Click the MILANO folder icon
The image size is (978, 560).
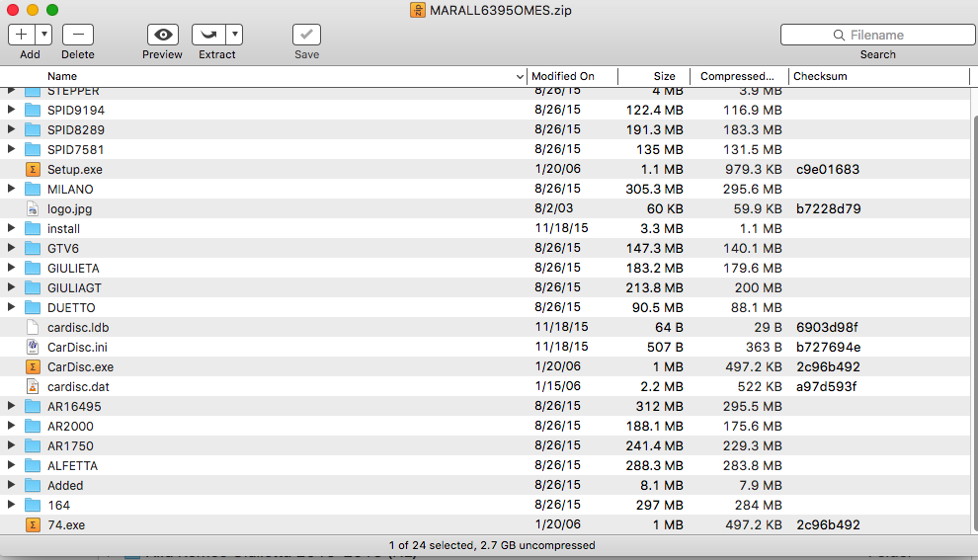(33, 189)
